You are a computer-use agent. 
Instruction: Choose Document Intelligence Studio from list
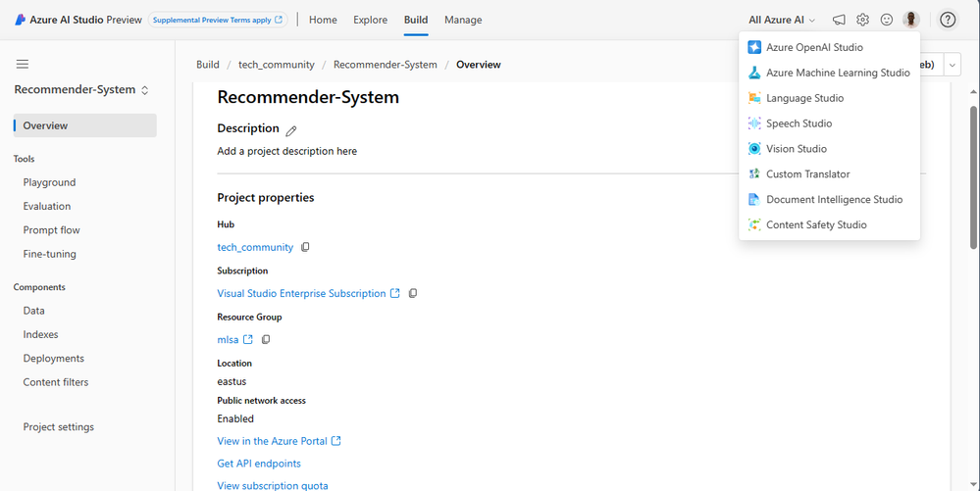[x=829, y=199]
